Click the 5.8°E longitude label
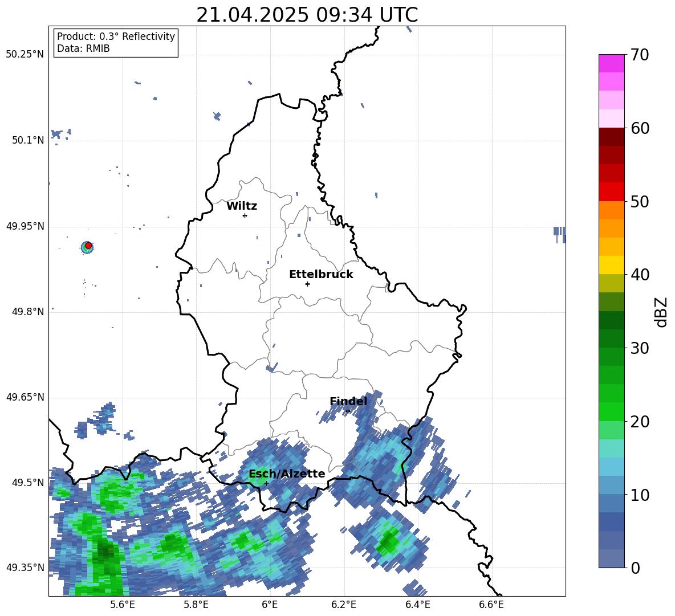675x616 pixels. coord(196,605)
